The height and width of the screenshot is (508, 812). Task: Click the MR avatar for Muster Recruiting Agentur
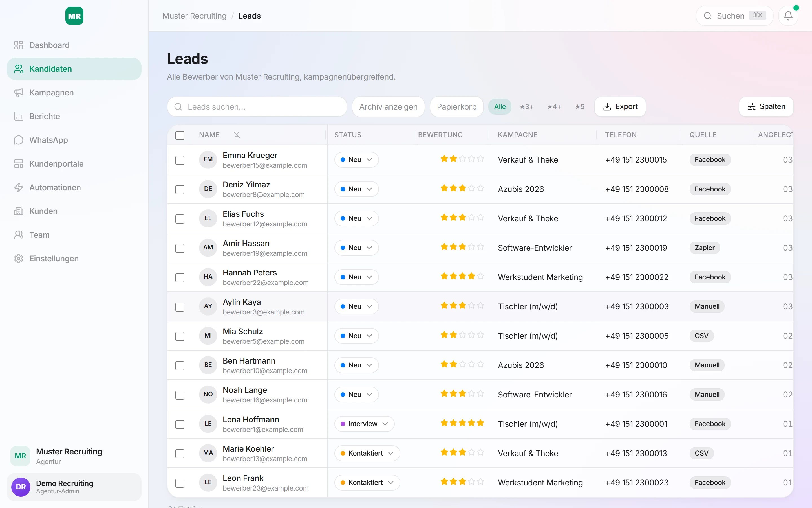pyautogui.click(x=21, y=456)
